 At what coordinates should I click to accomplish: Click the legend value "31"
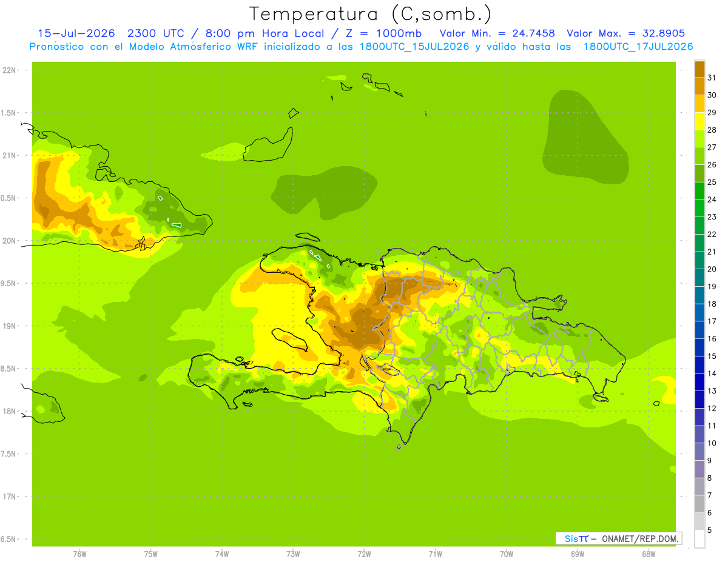coord(712,78)
